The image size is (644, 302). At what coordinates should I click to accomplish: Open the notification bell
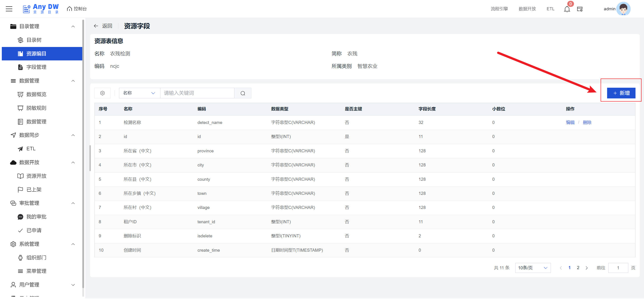567,9
